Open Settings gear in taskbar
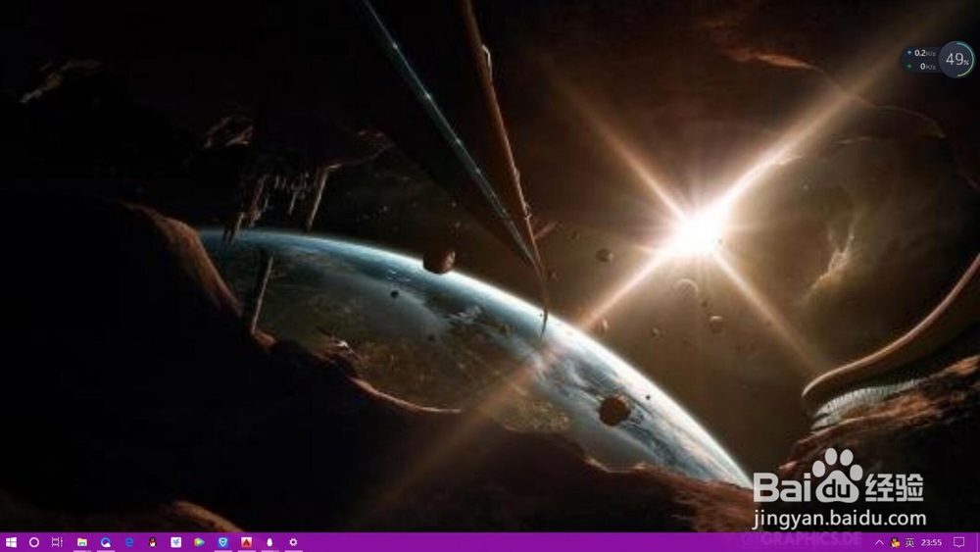980x552 pixels. point(293,542)
